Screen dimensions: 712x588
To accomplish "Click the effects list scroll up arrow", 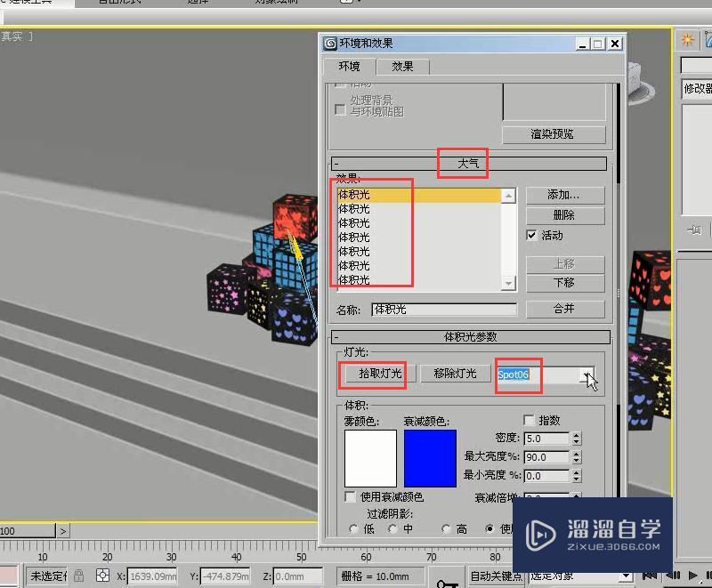I will 508,196.
